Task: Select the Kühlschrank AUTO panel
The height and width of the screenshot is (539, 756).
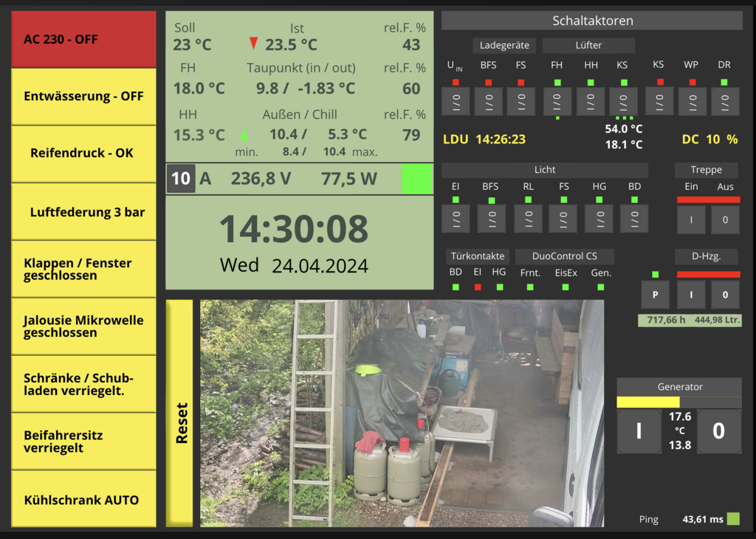Action: (83, 499)
